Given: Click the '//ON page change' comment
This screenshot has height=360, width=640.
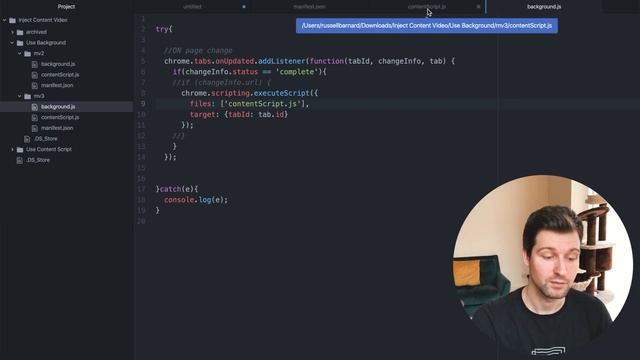Looking at the screenshot, I should (198, 51).
